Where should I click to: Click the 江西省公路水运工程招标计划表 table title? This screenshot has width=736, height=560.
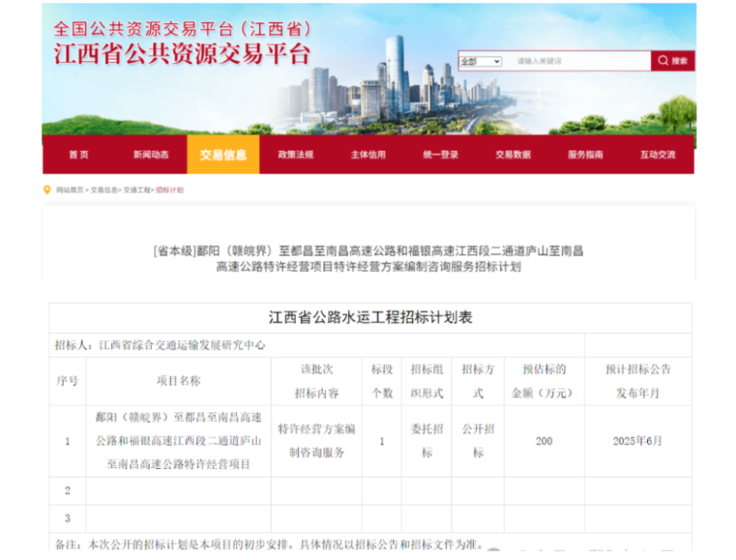[370, 317]
